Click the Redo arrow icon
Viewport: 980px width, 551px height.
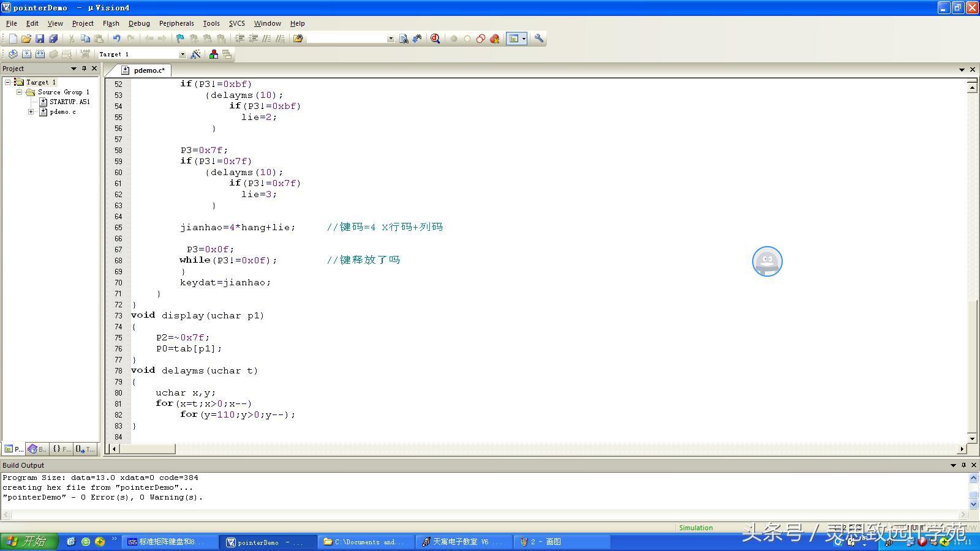coord(130,39)
